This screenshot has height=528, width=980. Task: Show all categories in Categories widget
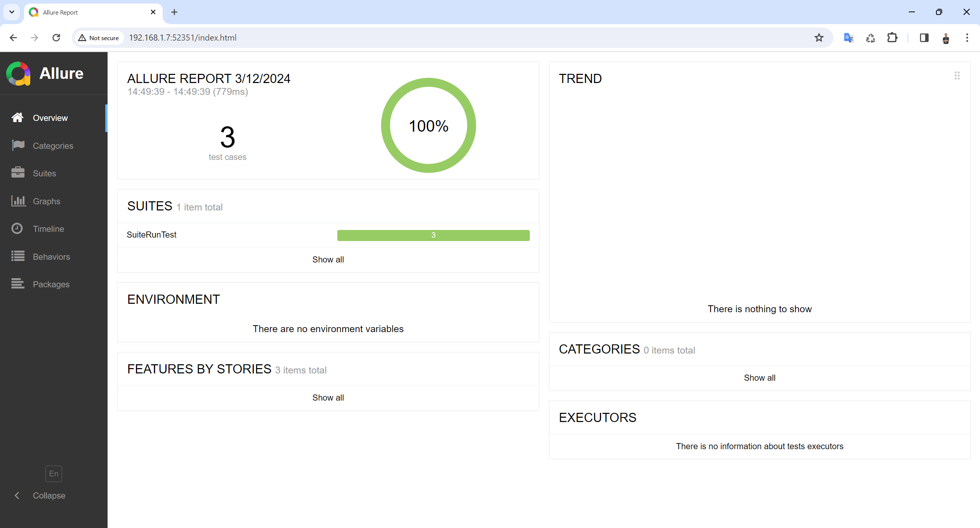[x=759, y=378]
